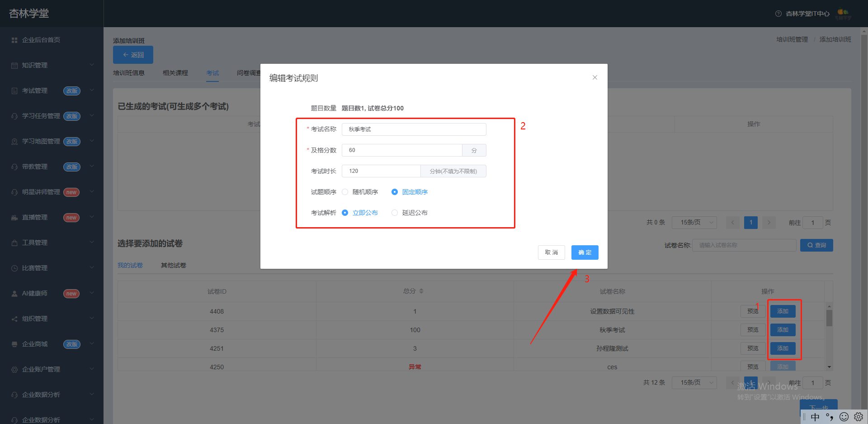Click the 学习任务管理 headset icon

(14, 116)
